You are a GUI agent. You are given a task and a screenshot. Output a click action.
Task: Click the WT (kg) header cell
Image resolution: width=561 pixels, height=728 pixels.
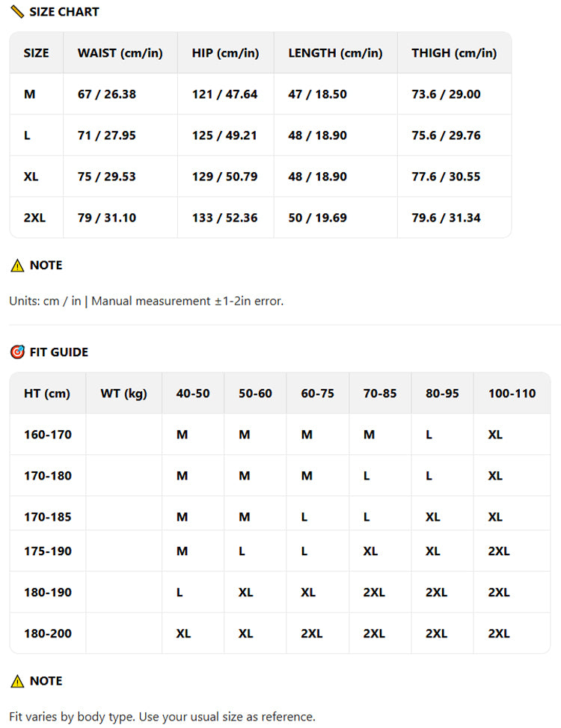pos(123,394)
